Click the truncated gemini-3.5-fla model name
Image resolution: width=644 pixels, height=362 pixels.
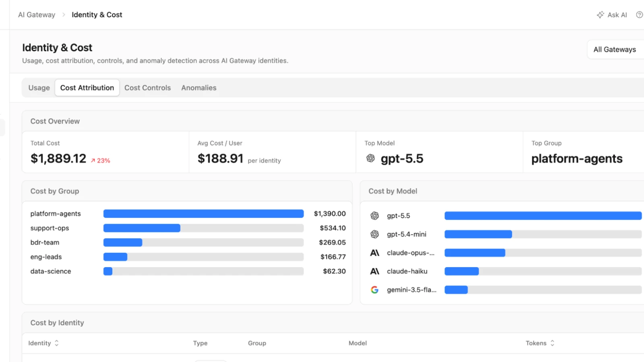411,290
